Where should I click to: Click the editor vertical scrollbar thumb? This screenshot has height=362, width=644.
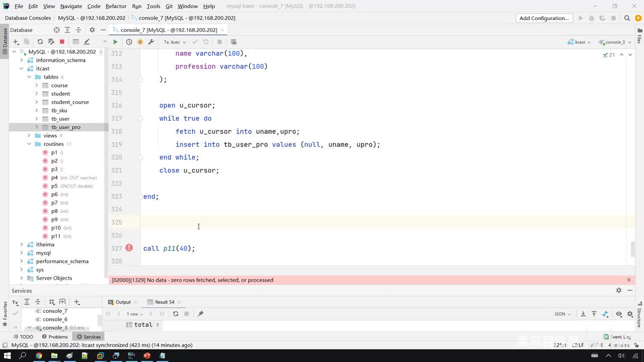point(632,249)
